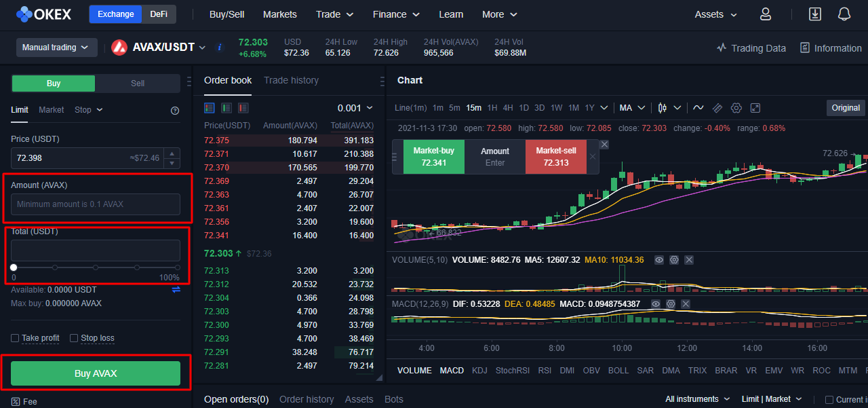
Task: Switch to the Bots tab
Action: pos(394,399)
